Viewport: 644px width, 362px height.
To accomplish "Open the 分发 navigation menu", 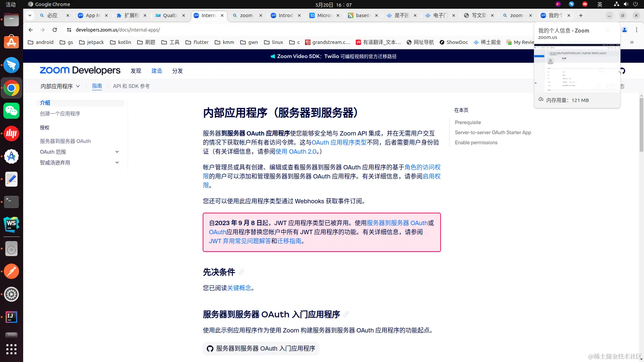I will click(x=178, y=71).
